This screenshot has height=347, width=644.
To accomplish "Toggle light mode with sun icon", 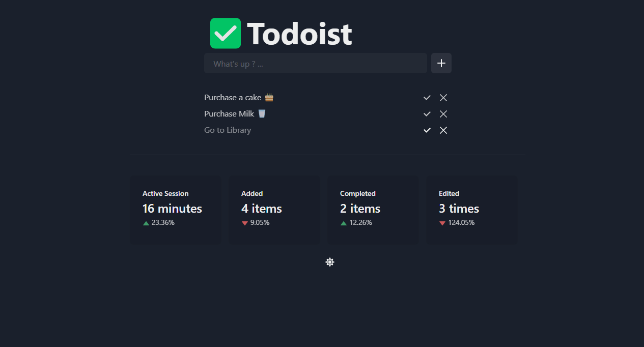I will point(330,262).
